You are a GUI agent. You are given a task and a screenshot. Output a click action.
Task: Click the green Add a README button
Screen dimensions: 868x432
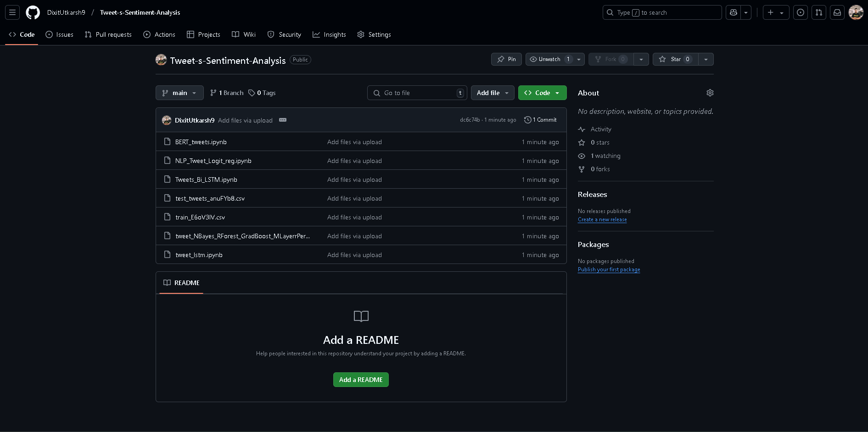tap(361, 380)
